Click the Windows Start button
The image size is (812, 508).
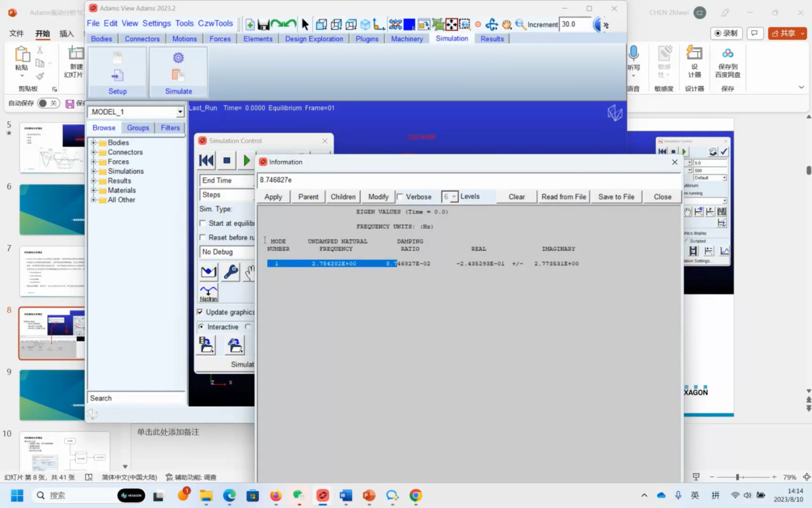point(17,496)
